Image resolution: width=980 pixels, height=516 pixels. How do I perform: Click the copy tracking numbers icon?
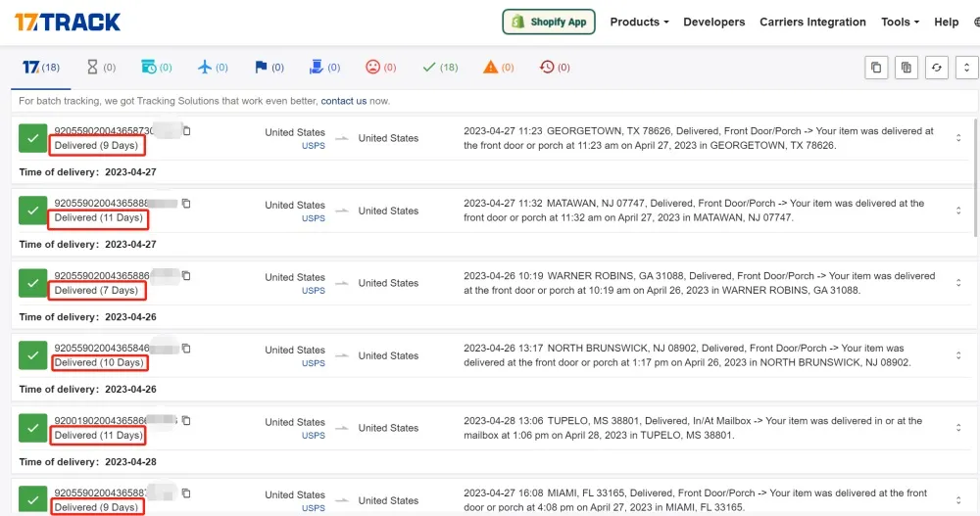876,68
